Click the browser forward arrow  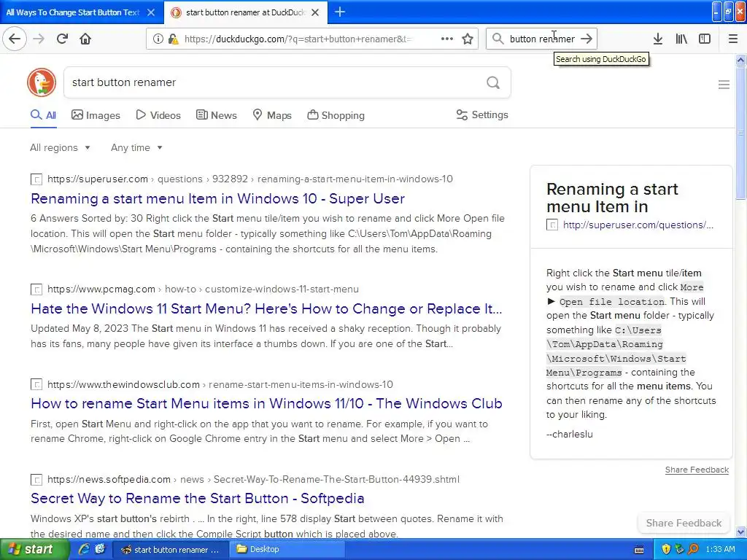click(x=39, y=39)
